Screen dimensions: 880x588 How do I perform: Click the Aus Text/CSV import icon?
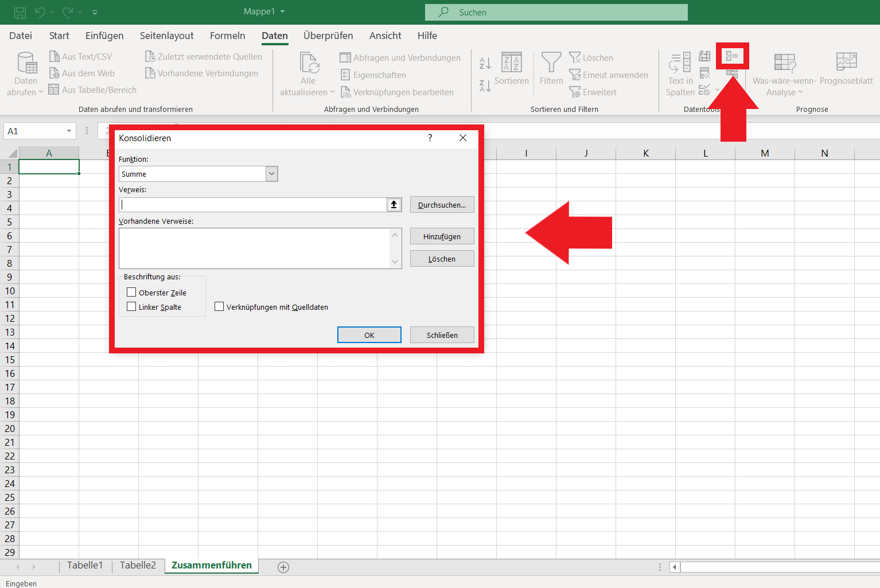(54, 56)
